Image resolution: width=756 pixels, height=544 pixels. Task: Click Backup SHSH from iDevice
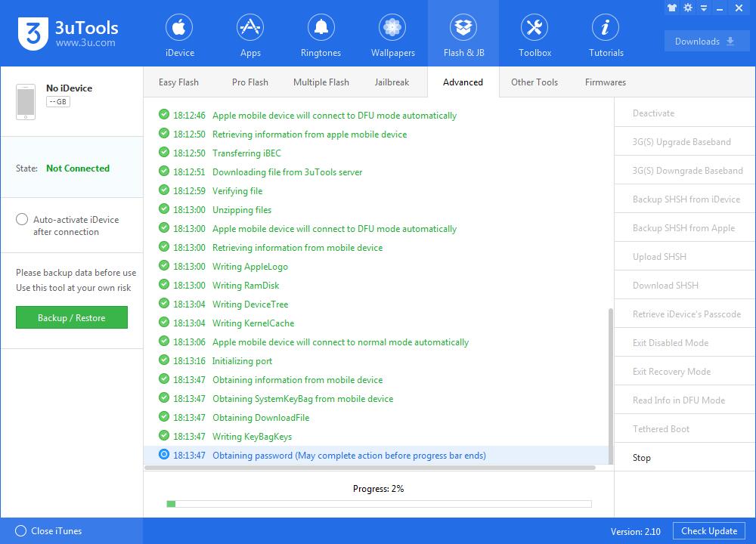point(685,199)
